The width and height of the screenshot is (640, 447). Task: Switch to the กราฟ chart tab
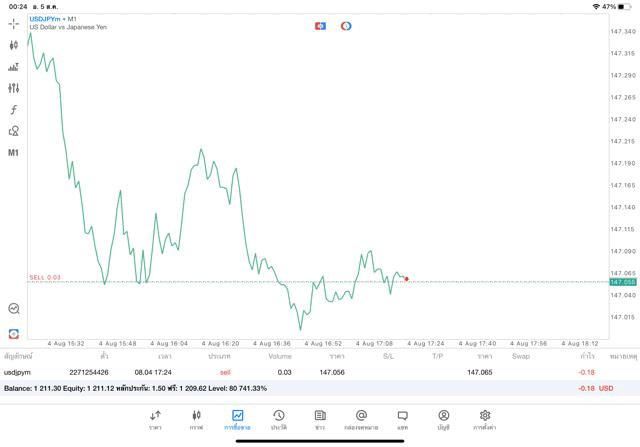[x=196, y=419]
